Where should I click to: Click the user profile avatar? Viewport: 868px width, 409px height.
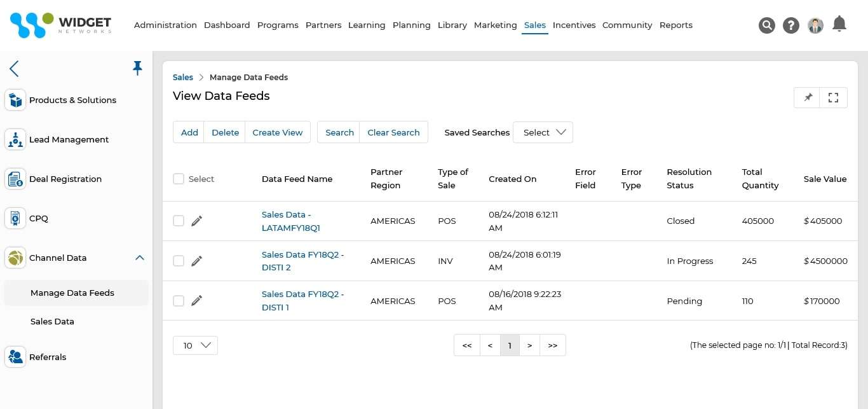click(815, 25)
